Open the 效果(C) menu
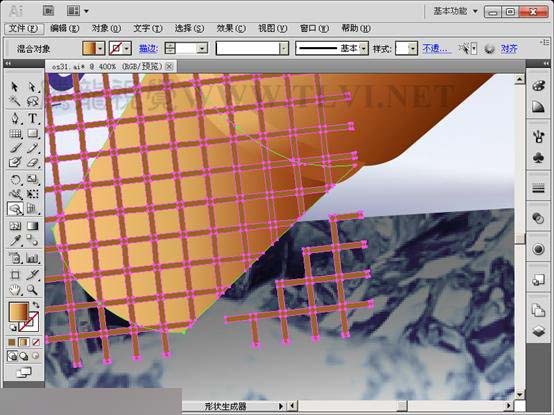 [231, 28]
